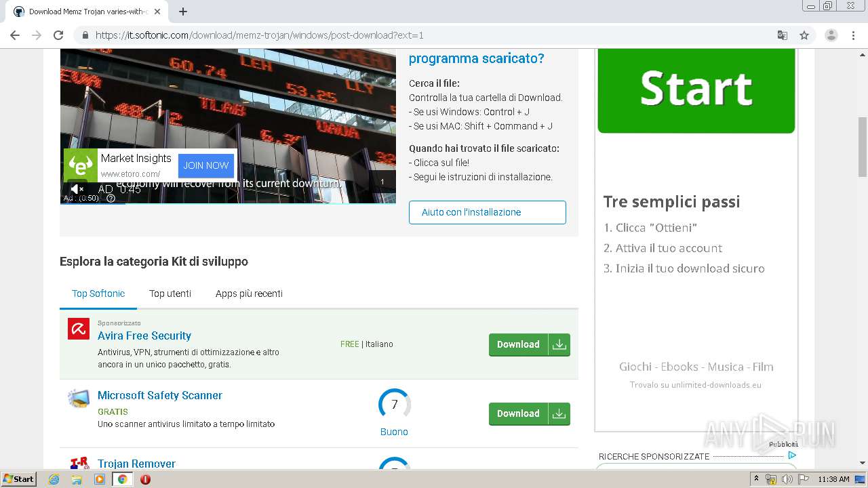Click unlimited-downloads.eu ad text
Viewport: 868px width, 488px height.
(696, 384)
